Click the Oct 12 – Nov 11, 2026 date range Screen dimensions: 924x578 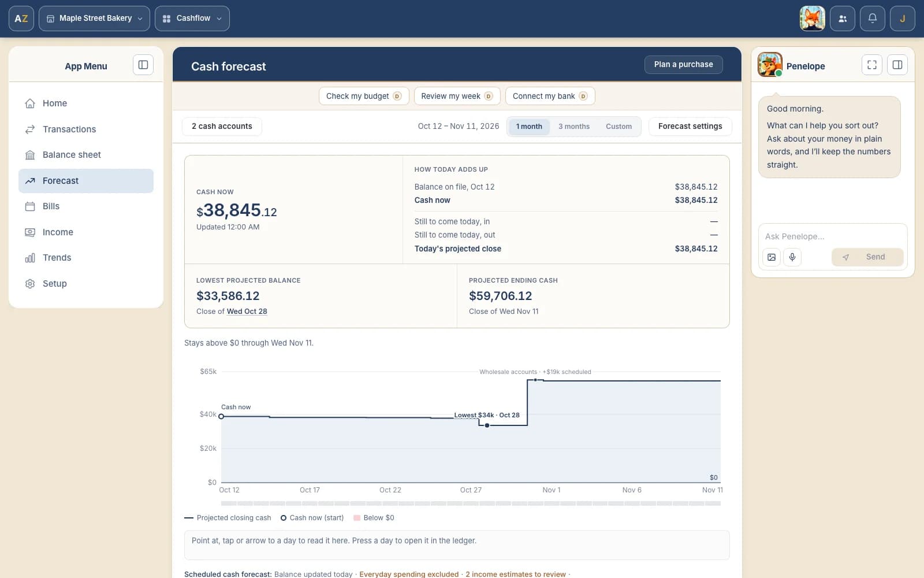coord(459,127)
